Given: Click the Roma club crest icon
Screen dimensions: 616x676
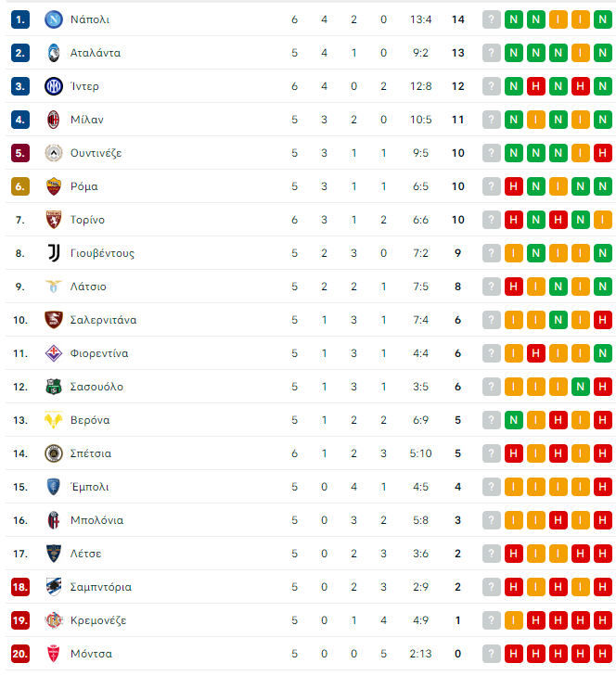Looking at the screenshot, I should coord(54,186).
